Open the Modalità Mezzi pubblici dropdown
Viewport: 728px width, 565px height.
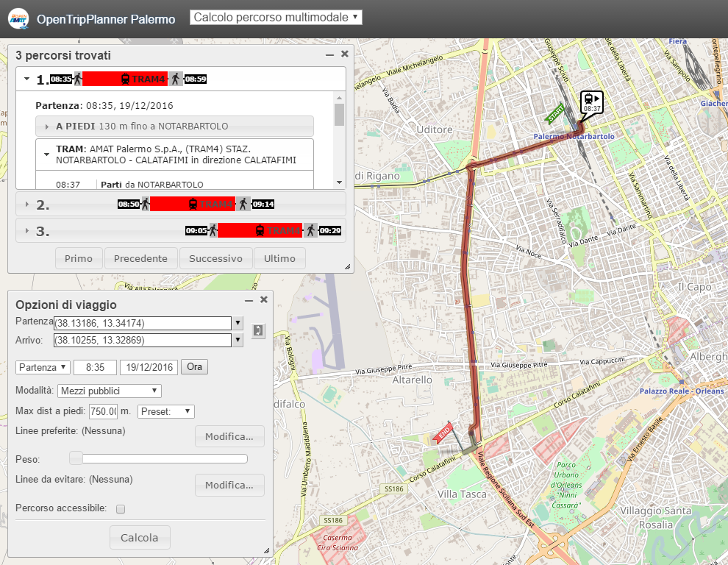coord(109,391)
